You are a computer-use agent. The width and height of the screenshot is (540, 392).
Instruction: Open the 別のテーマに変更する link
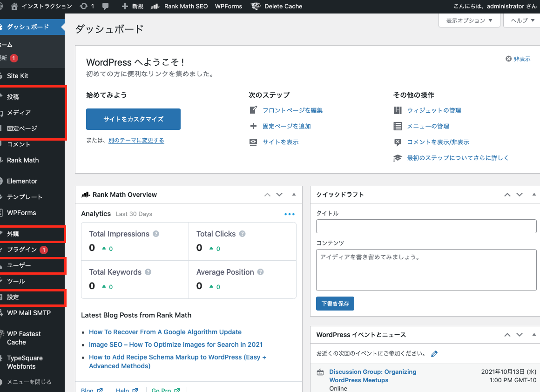[x=136, y=140]
